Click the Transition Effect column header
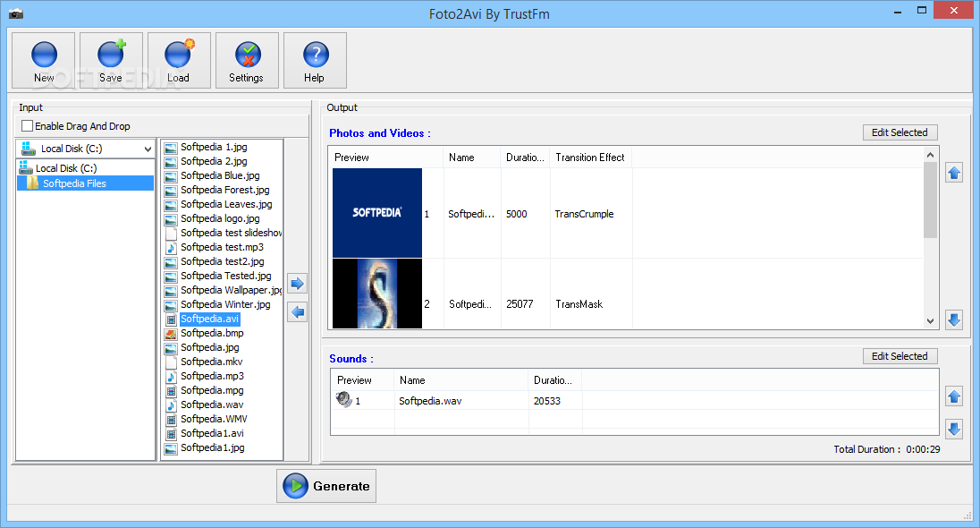 [x=590, y=158]
